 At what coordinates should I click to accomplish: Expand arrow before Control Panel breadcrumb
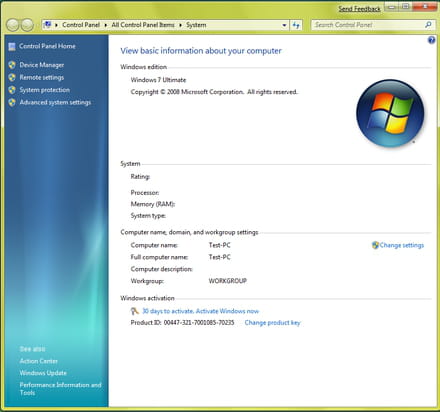(x=56, y=25)
